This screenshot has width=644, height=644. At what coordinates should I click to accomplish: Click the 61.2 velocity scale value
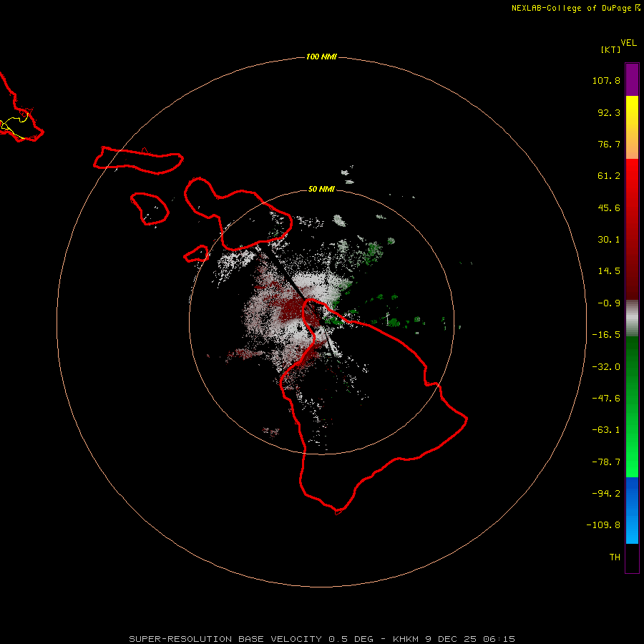[x=609, y=176]
